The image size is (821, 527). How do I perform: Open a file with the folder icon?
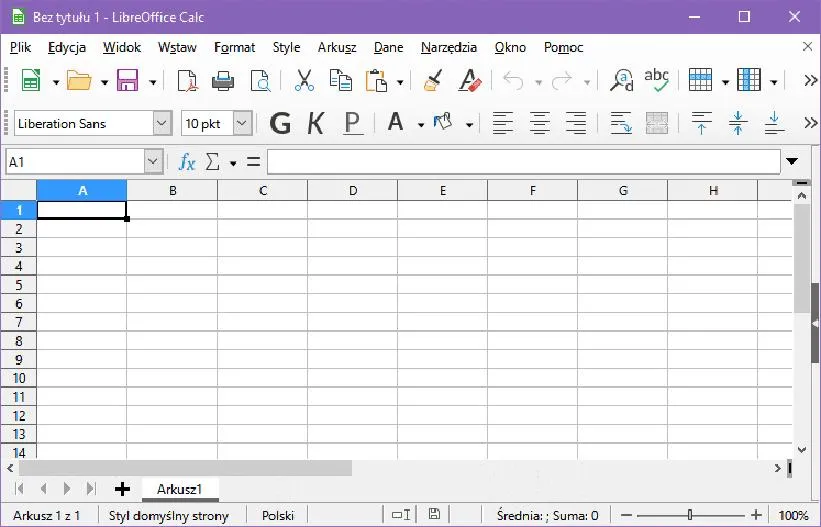coord(79,81)
